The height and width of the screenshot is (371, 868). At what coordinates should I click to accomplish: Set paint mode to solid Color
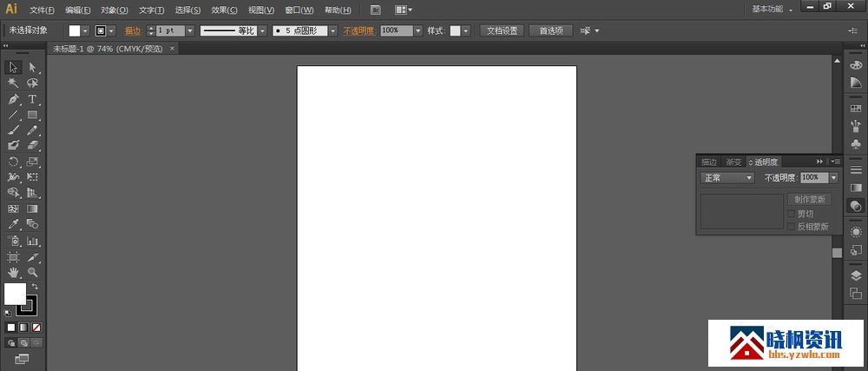coord(10,328)
